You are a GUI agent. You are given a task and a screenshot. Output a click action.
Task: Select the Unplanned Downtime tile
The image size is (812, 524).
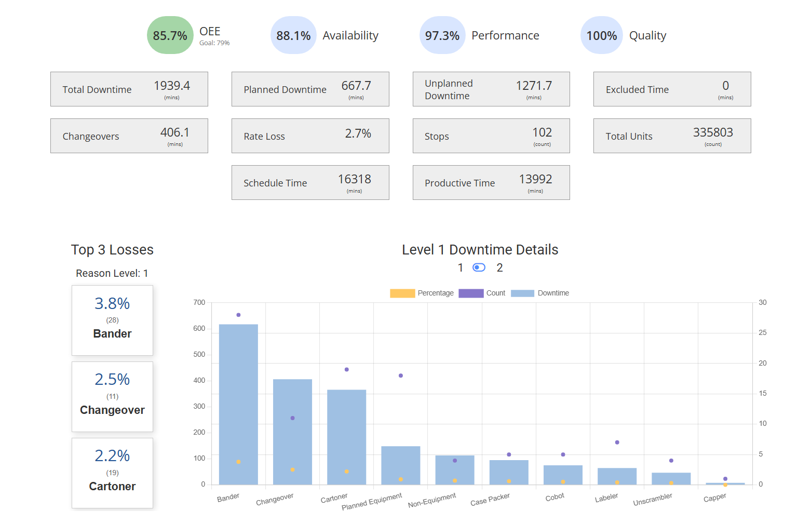pos(491,89)
